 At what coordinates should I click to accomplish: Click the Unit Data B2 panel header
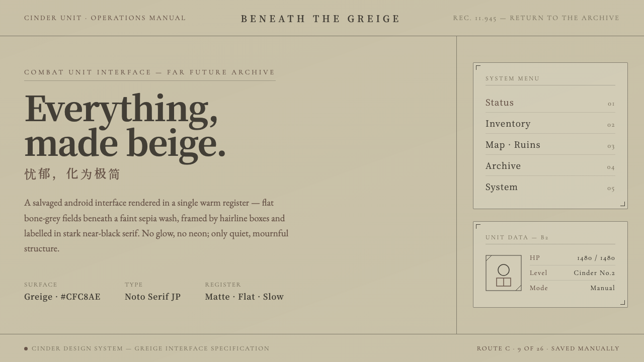[517, 237]
